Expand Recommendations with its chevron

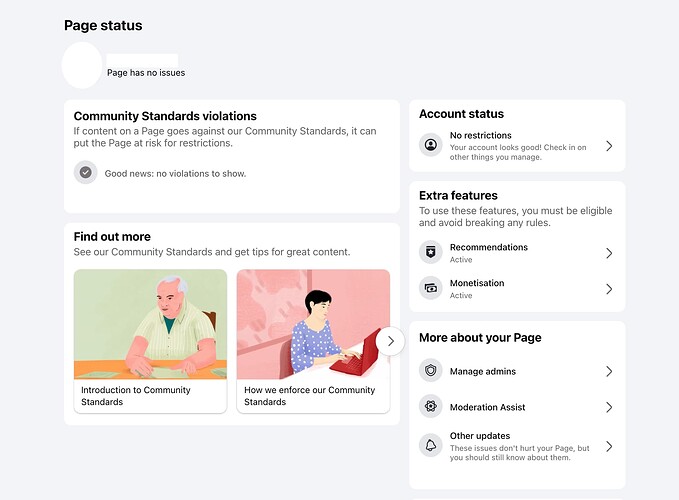[609, 253]
